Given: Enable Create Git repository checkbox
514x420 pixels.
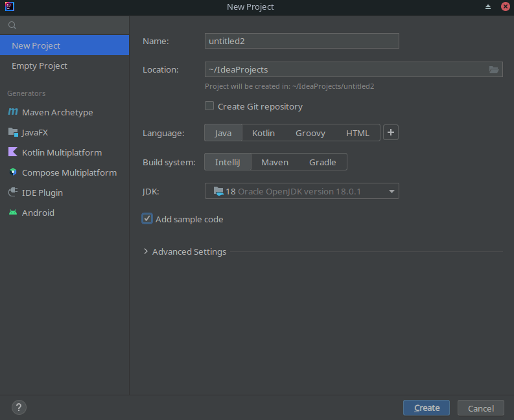Looking at the screenshot, I should coord(209,106).
